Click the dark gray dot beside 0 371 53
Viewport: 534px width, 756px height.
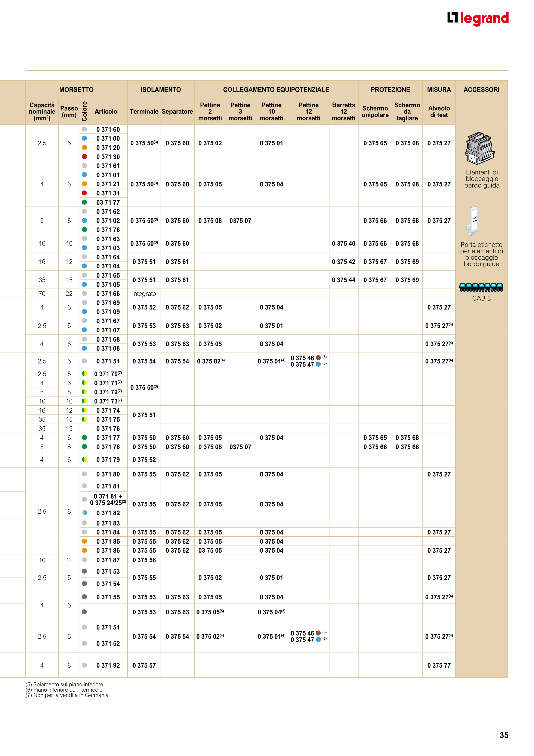click(x=84, y=571)
